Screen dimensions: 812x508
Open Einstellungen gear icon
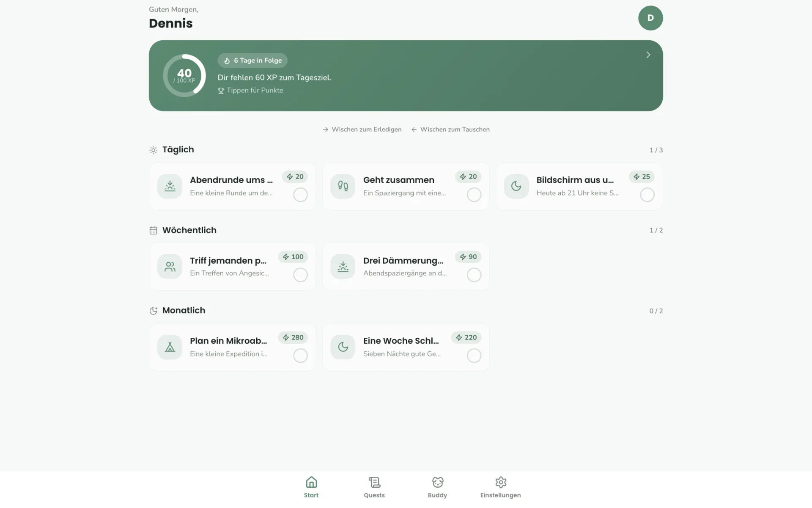pos(501,482)
